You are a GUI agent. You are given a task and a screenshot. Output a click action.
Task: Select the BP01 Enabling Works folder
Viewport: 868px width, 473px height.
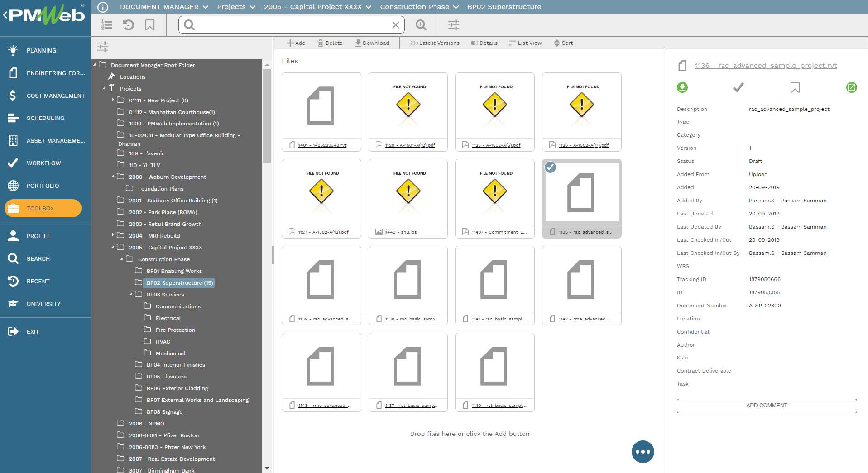click(x=174, y=271)
